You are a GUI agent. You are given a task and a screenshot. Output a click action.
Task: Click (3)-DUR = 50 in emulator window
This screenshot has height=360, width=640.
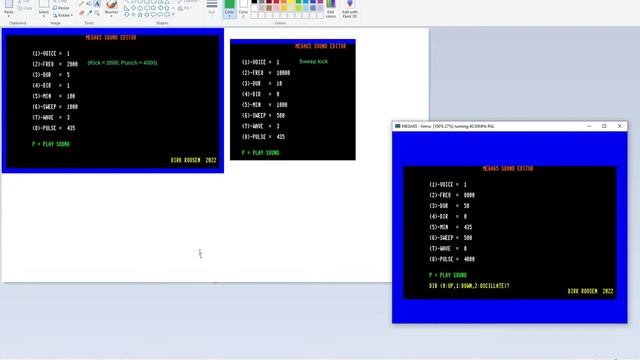(449, 206)
